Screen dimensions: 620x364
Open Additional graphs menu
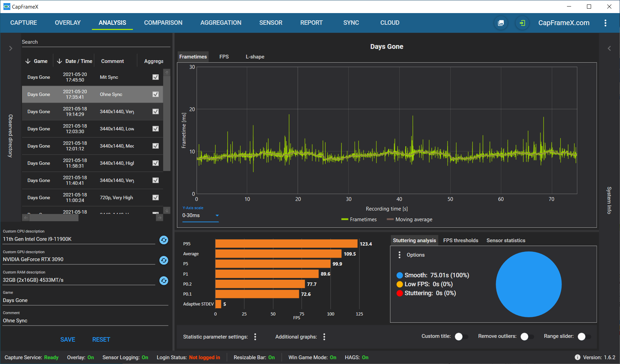pyautogui.click(x=324, y=337)
